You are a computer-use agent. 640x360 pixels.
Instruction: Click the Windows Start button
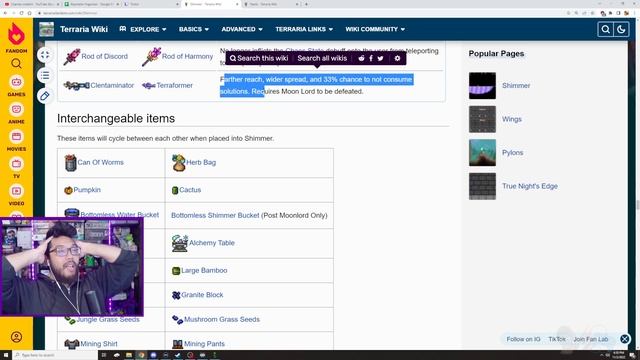tap(6, 355)
